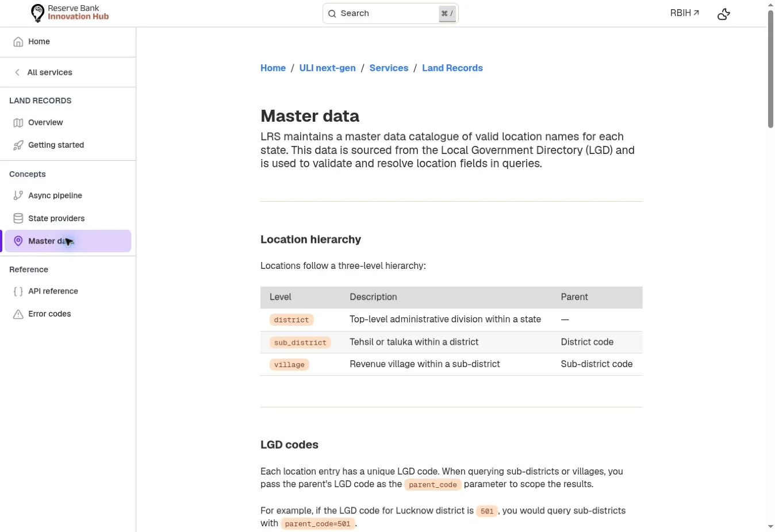Click the scrollbar down arrow

click(x=770, y=526)
